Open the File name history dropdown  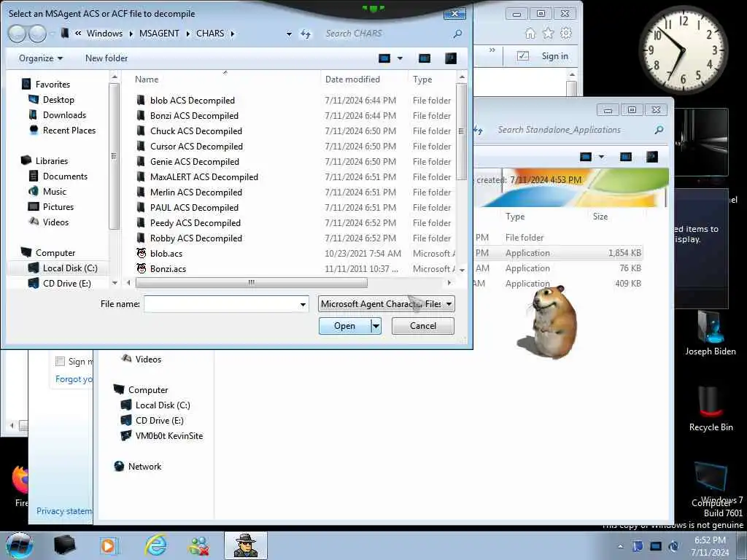pyautogui.click(x=303, y=304)
